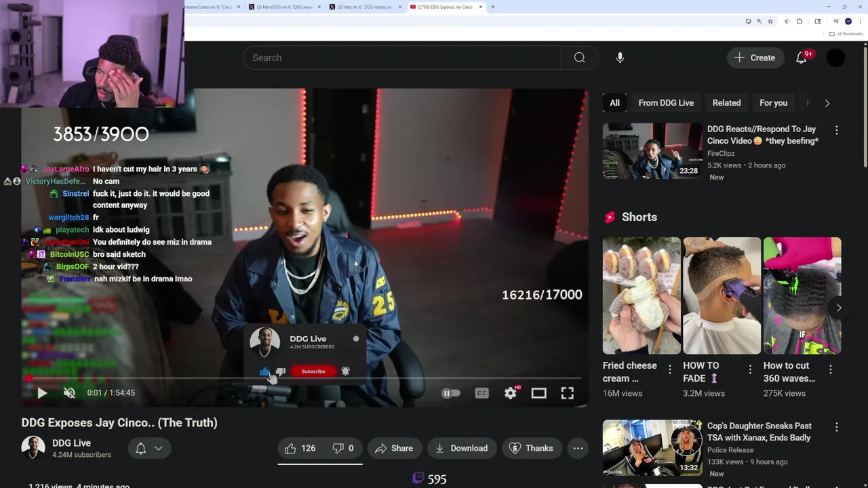Click the FireClipz channel name
Screen dimensions: 868x488
pyautogui.click(x=721, y=154)
